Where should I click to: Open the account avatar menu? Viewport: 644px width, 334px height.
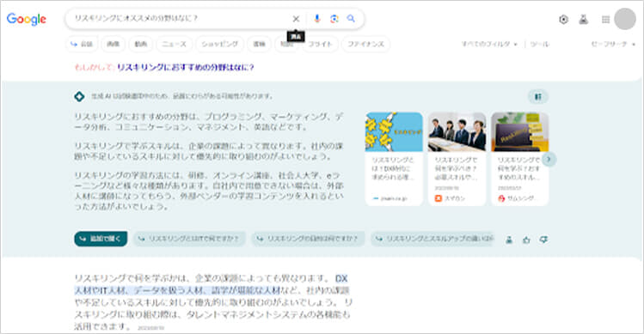[x=625, y=19]
